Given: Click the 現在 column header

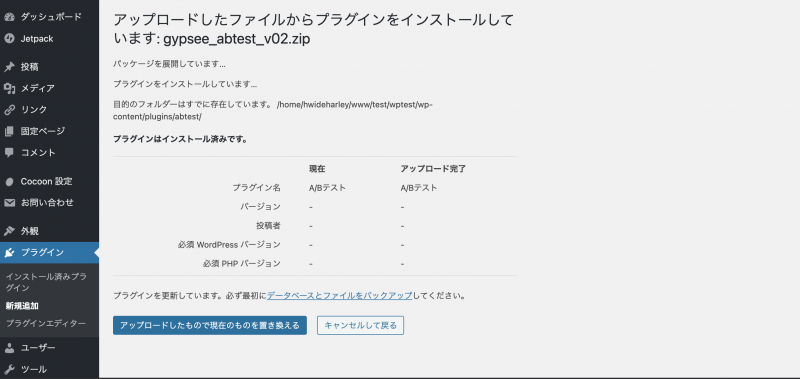Looking at the screenshot, I should click(317, 169).
